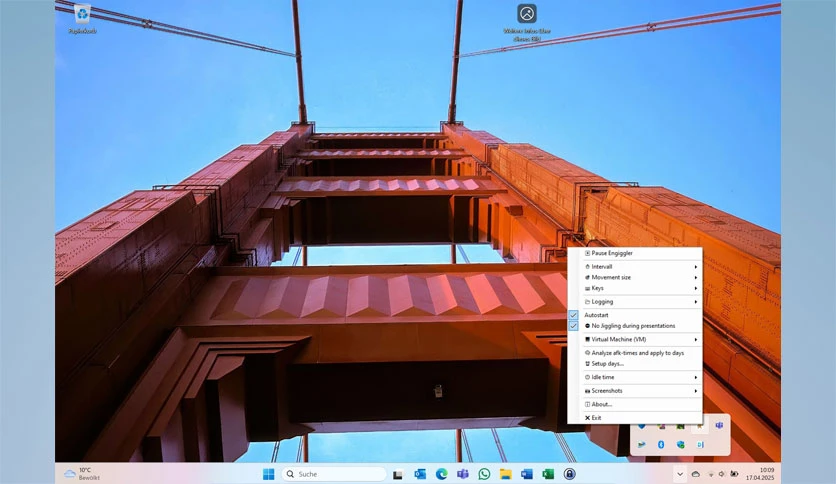Click the Outlook-style icon in tray overflow bottom row

(x=700, y=445)
